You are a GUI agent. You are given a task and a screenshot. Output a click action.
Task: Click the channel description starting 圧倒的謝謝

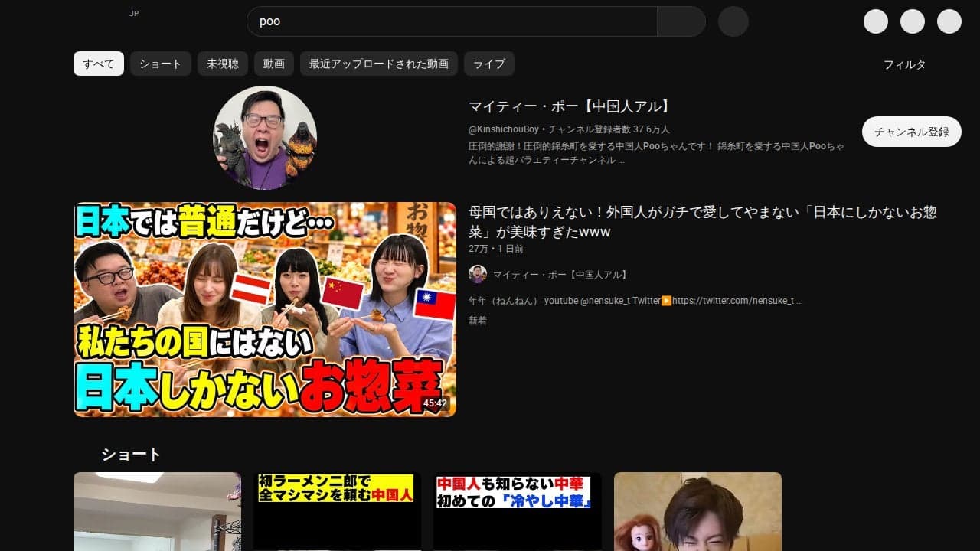pos(657,152)
